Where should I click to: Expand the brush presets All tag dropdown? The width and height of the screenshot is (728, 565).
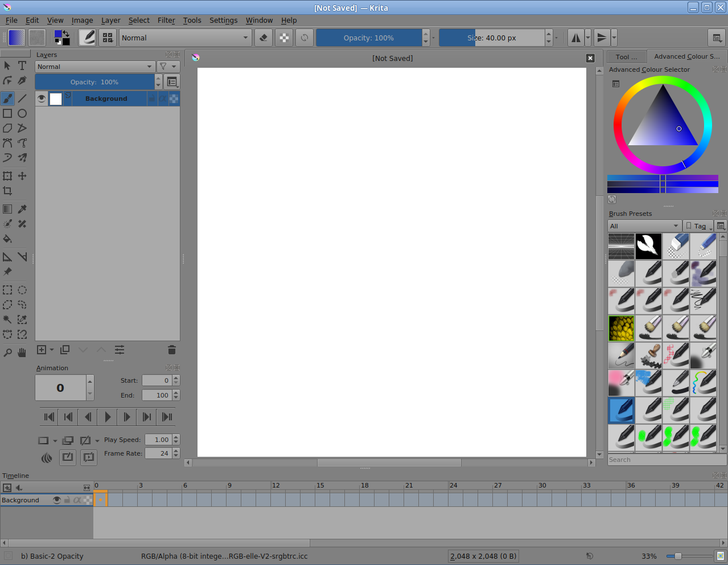[x=644, y=226]
